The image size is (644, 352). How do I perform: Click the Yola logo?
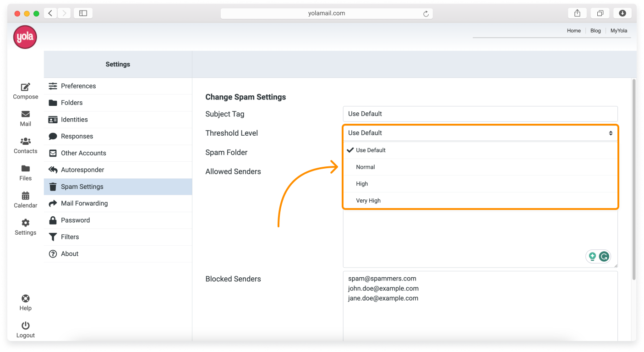25,37
